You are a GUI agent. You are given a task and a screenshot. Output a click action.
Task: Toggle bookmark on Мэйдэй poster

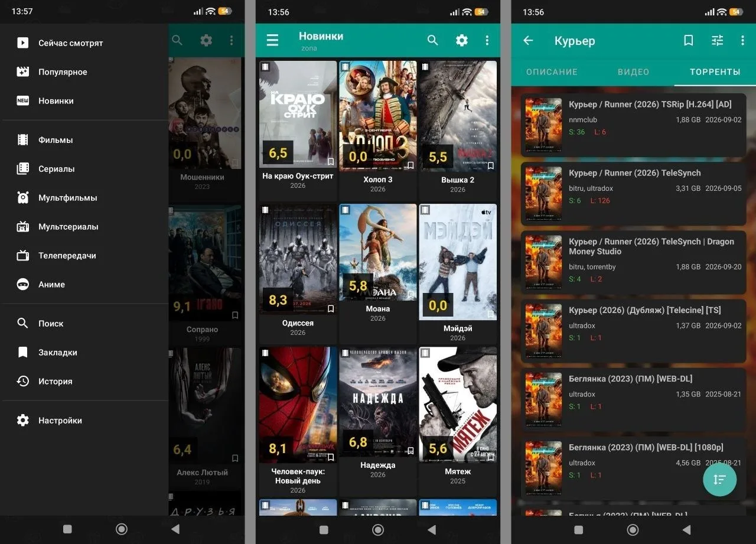(x=490, y=314)
